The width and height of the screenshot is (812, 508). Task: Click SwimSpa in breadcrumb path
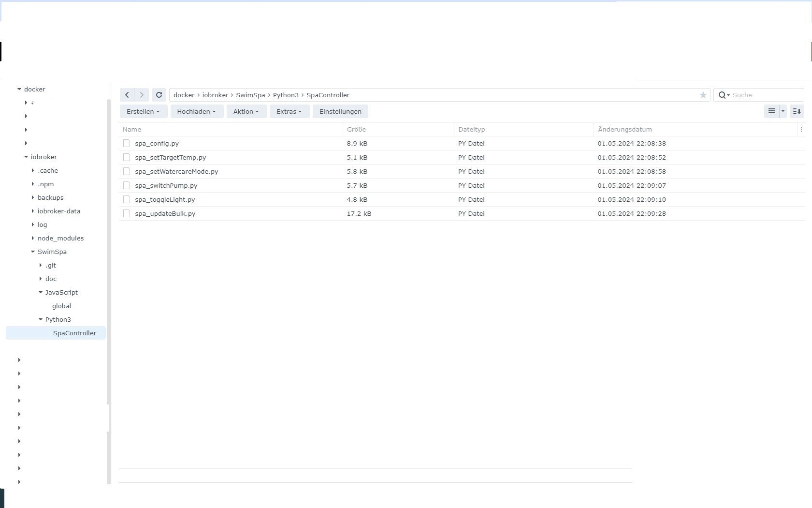pos(250,95)
